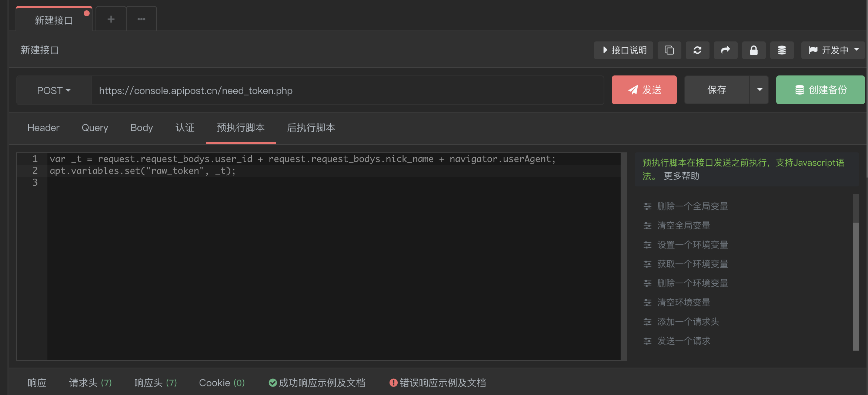Switch to the Header tab

tap(43, 128)
